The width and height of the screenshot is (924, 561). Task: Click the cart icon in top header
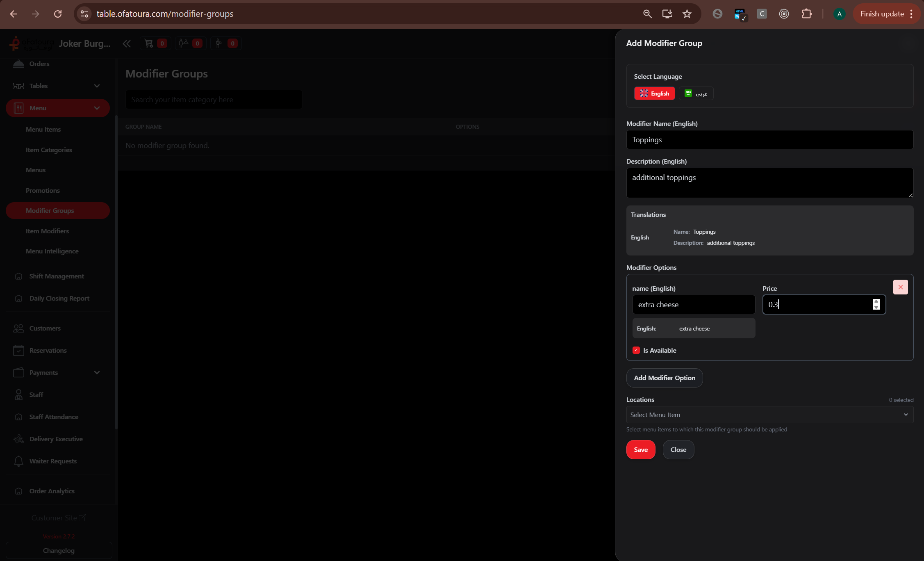click(149, 43)
